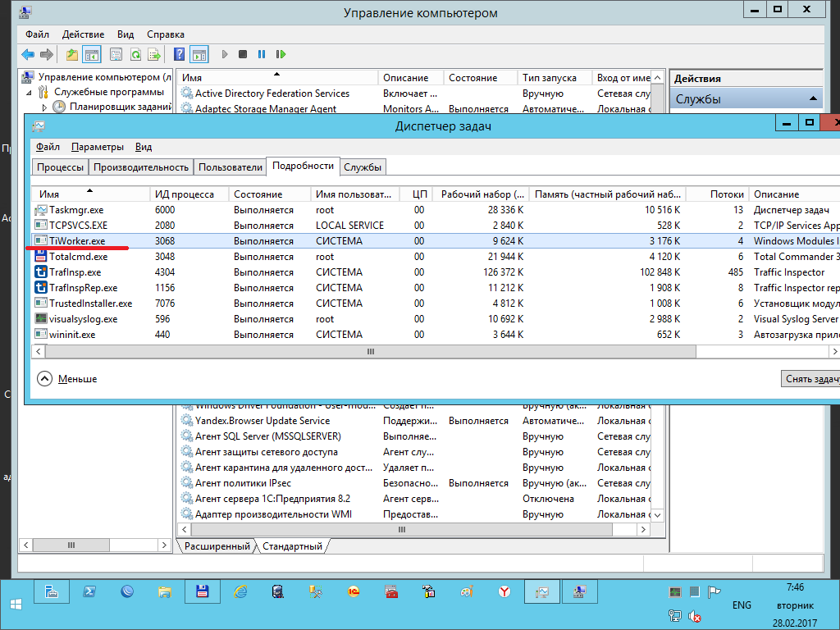The width and height of the screenshot is (840, 630).
Task: Click the Restart Service icon
Action: (281, 54)
